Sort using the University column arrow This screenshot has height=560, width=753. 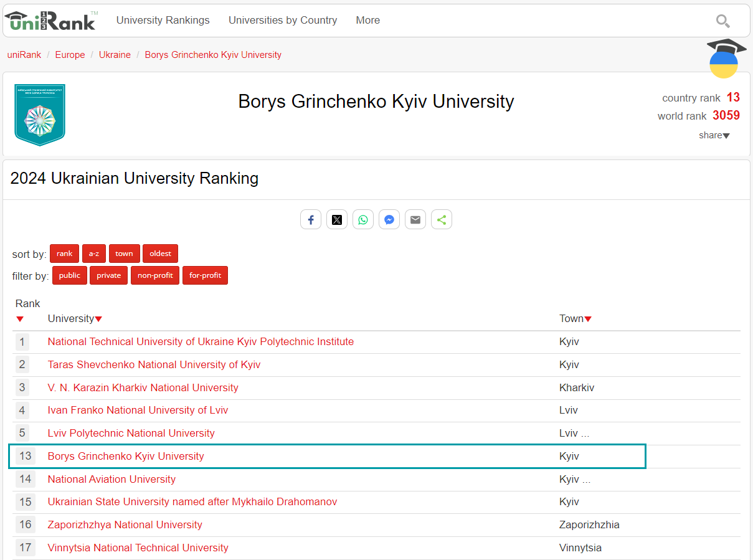click(x=98, y=319)
